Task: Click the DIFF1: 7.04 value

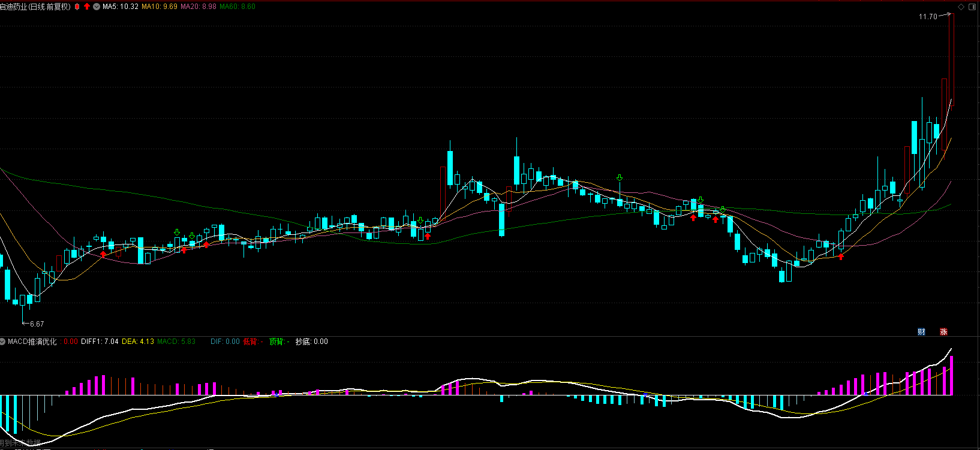Action: click(x=100, y=342)
